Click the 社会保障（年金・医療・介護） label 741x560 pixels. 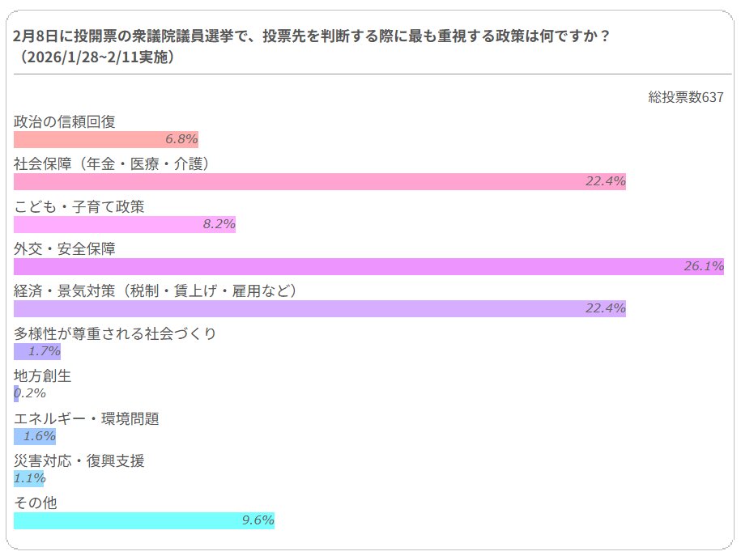coord(113,163)
